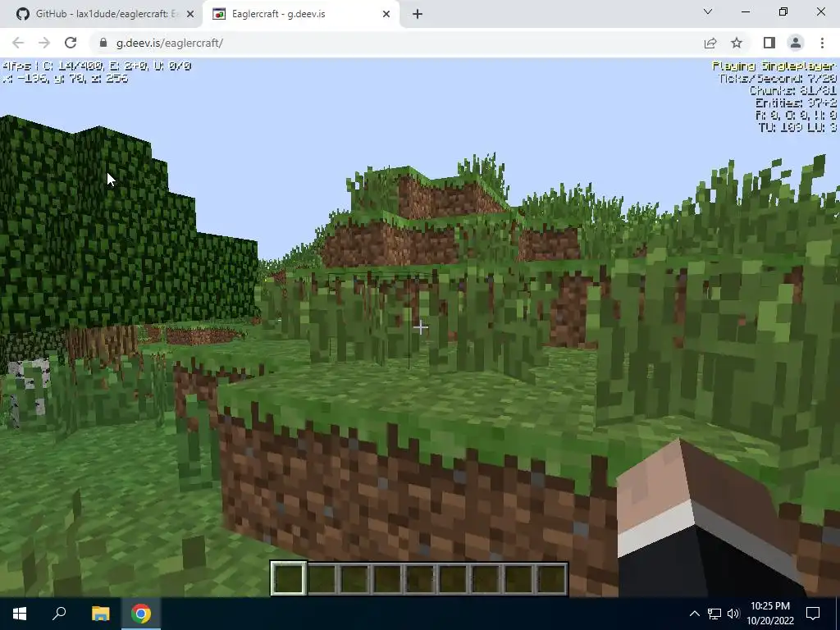Open the Windows notification center
This screenshot has height=630, width=840.
click(x=813, y=614)
